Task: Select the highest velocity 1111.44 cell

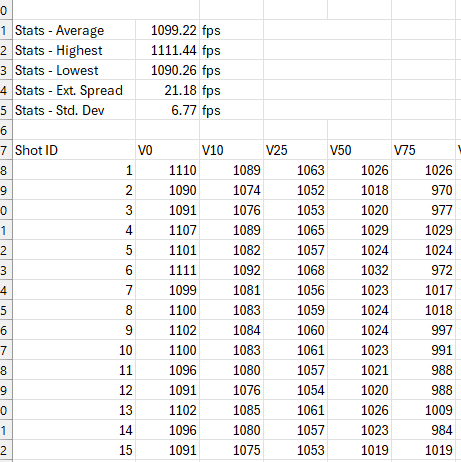Action: coord(167,50)
